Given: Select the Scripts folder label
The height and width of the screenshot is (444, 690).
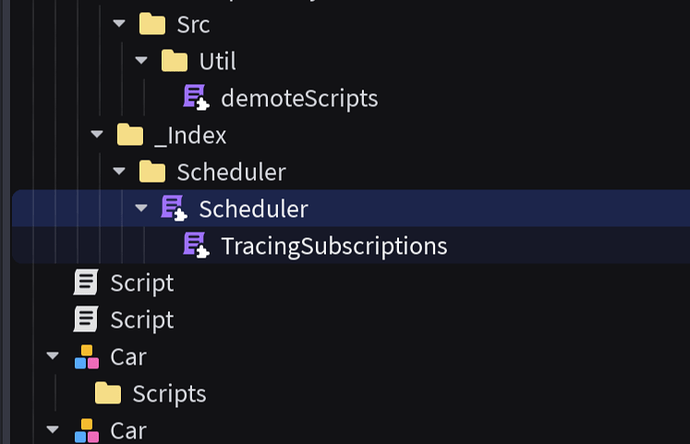Looking at the screenshot, I should tap(169, 394).
